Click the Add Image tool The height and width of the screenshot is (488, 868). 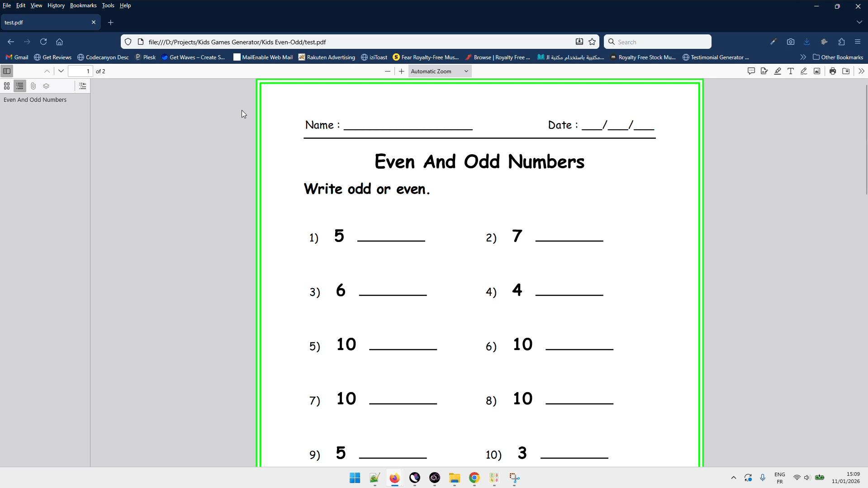pyautogui.click(x=817, y=71)
